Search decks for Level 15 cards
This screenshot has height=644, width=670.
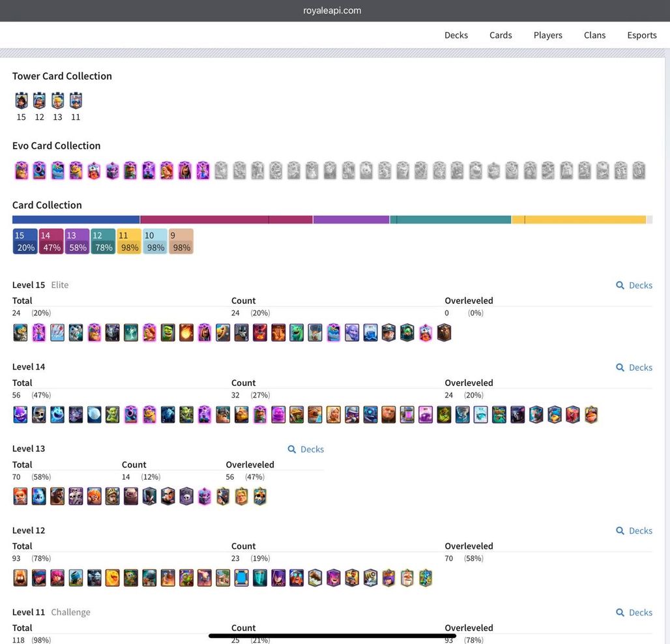click(634, 285)
